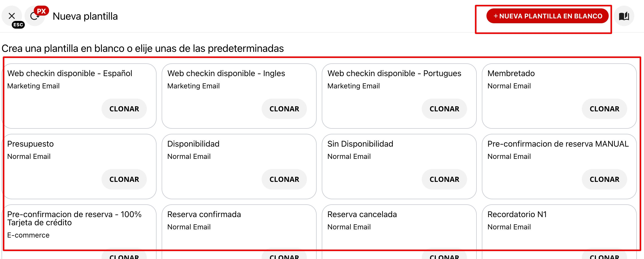Viewport: 644px width, 259px height.
Task: Clone the Presupuesto template
Action: tap(124, 179)
